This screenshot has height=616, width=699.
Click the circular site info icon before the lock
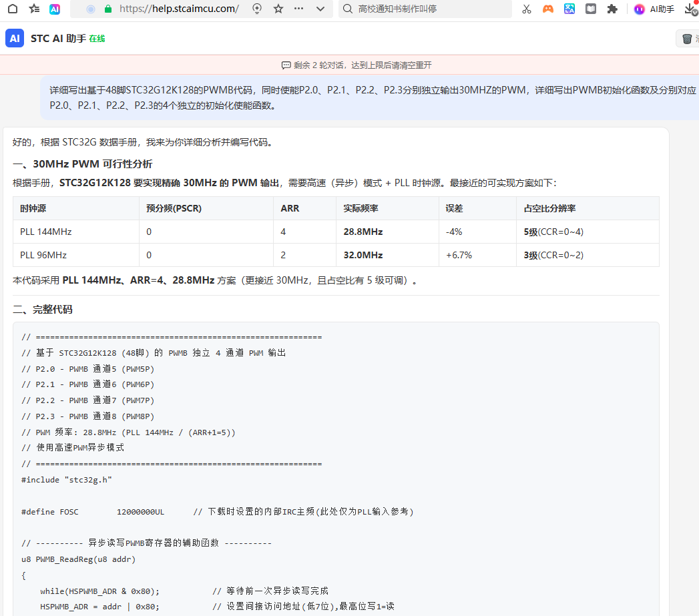tap(91, 9)
